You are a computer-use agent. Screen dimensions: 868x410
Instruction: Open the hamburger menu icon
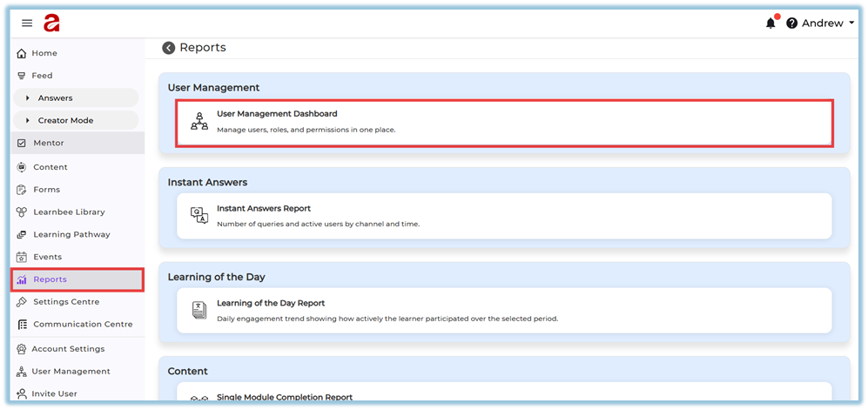tap(27, 24)
